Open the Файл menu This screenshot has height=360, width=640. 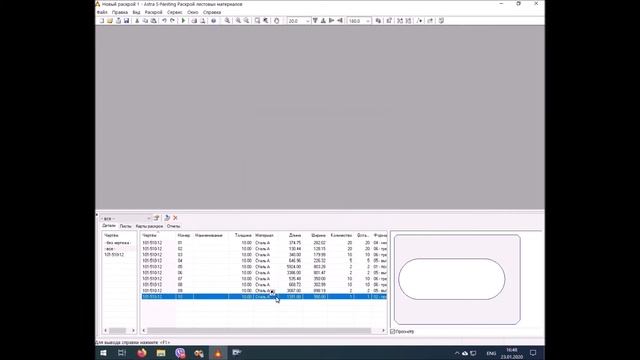[102, 12]
